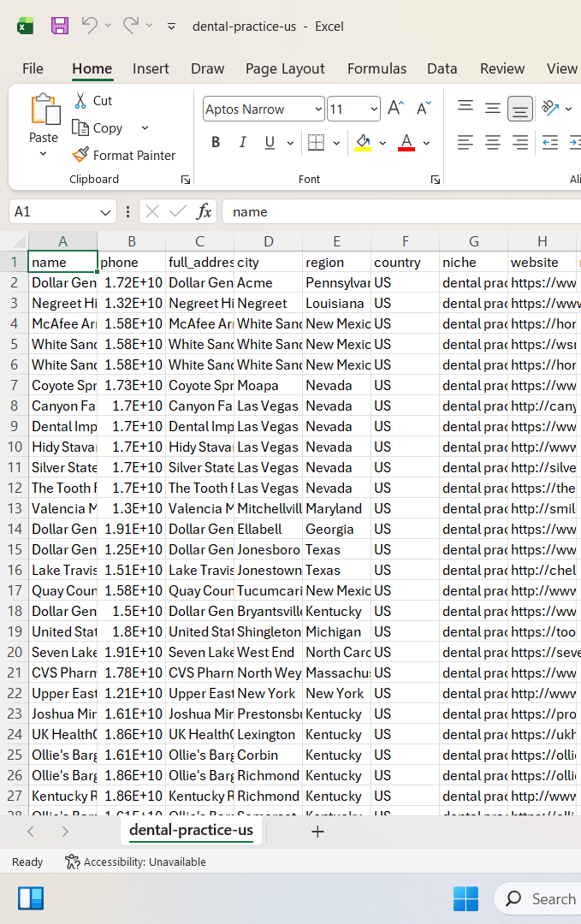Image resolution: width=581 pixels, height=924 pixels.
Task: Open the Widgets taskbar icon
Action: (x=31, y=898)
